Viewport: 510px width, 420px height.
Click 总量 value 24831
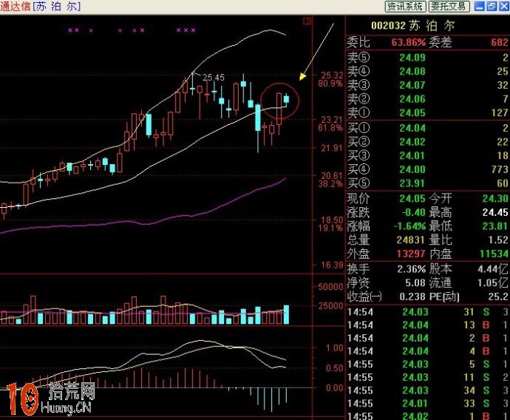click(x=410, y=240)
